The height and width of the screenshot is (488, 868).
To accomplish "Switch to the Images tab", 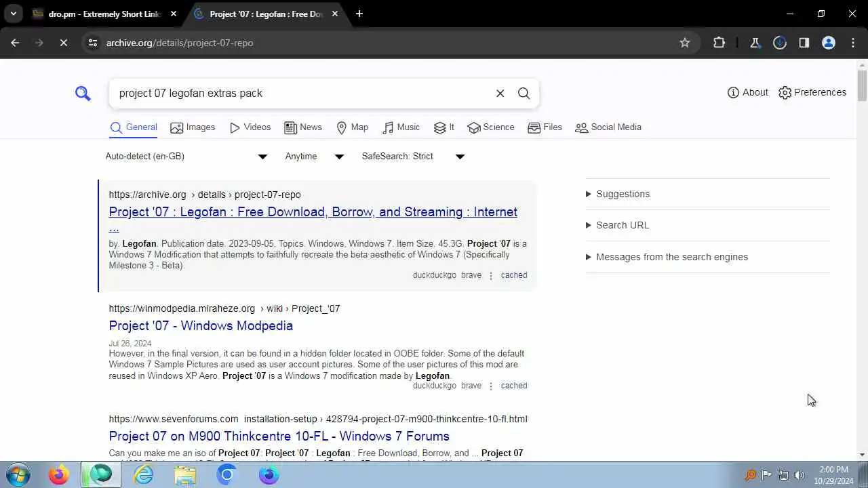I will [193, 127].
